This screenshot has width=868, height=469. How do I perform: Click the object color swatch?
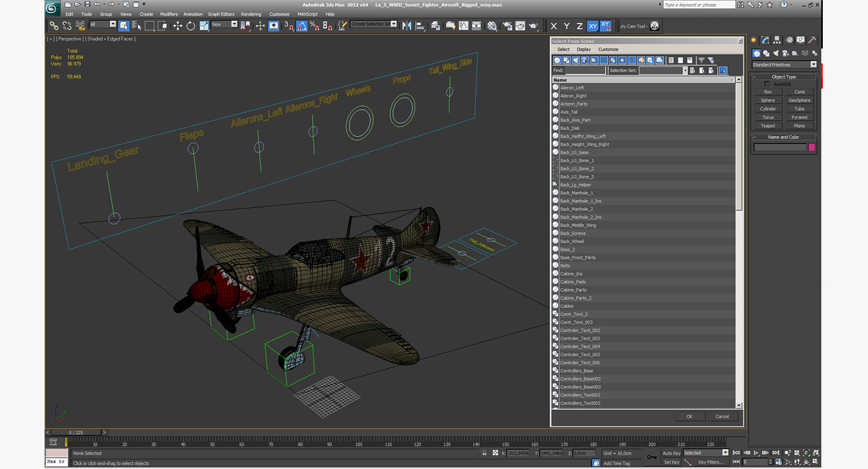pos(812,147)
